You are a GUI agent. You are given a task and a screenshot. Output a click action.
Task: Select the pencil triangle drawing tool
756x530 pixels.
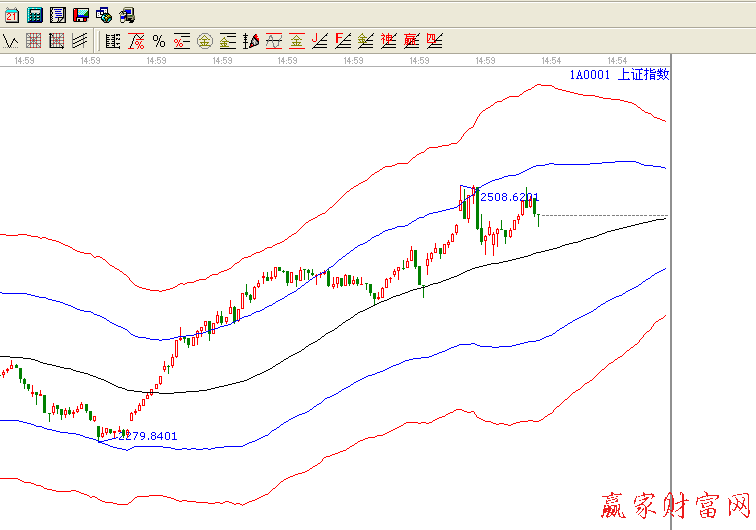coord(250,41)
